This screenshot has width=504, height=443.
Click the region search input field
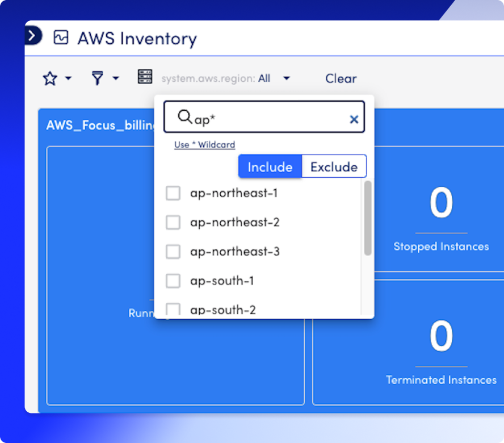(x=264, y=117)
